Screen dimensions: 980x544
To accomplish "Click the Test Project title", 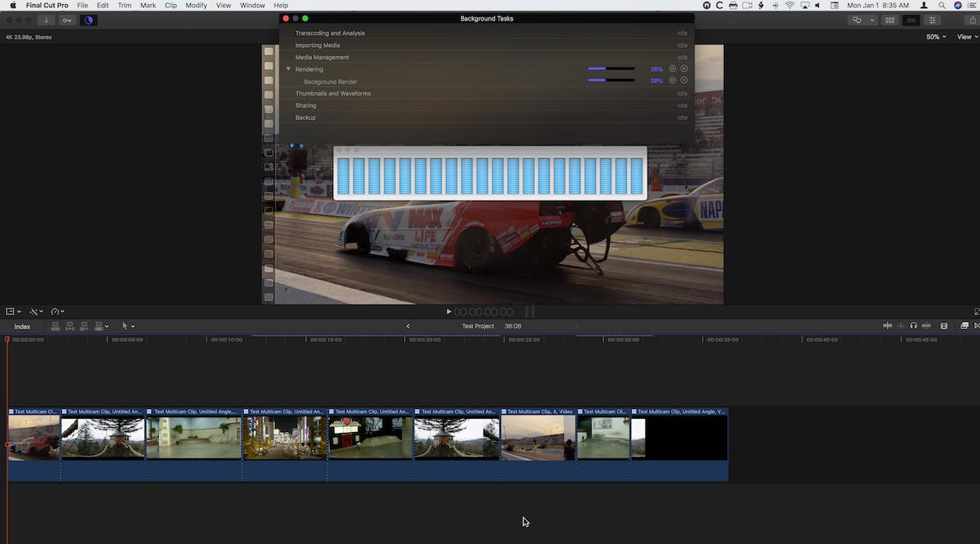I will [x=477, y=327].
